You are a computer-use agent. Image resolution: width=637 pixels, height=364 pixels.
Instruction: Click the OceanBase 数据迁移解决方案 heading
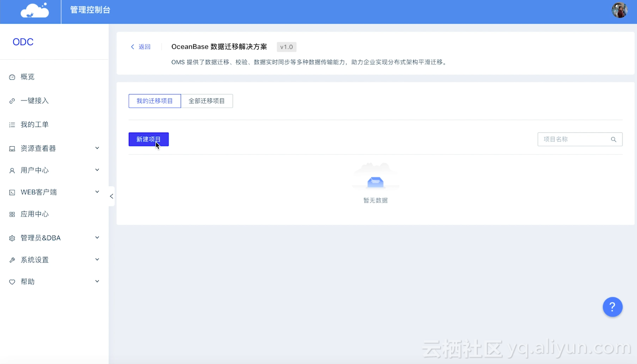[x=219, y=47]
